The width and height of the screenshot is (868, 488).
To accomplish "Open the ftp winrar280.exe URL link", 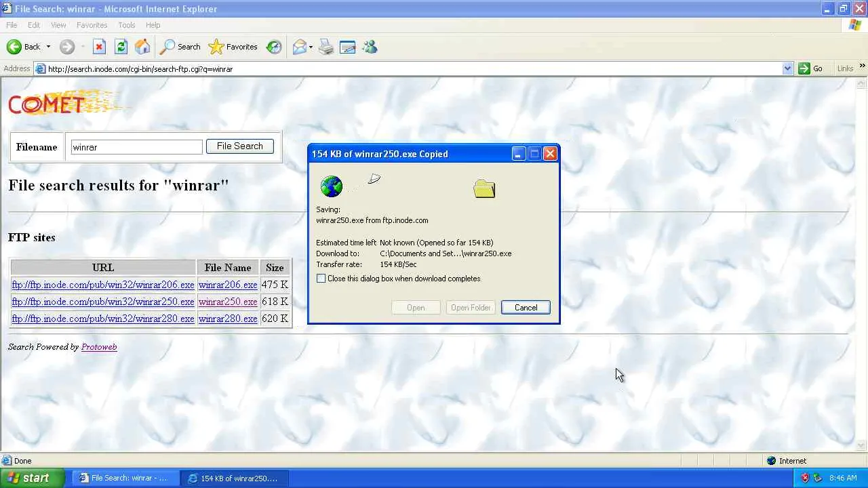I will (x=103, y=319).
